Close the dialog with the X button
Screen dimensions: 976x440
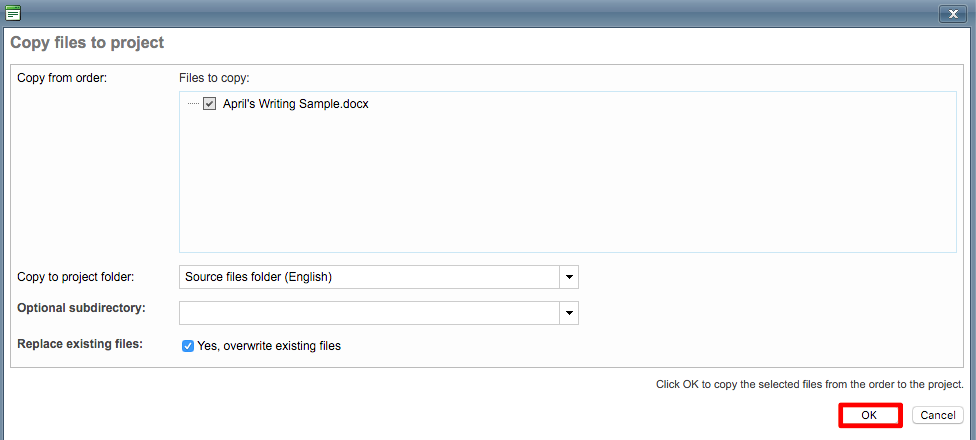pos(951,13)
